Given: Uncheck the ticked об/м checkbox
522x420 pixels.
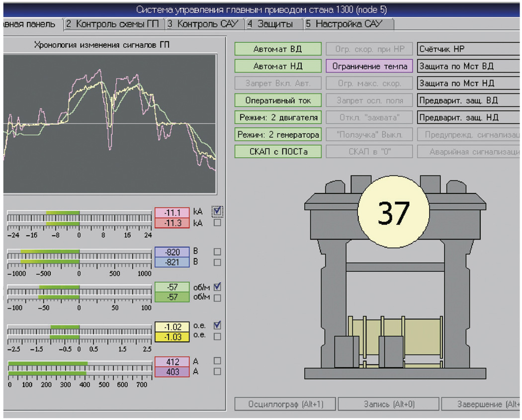Looking at the screenshot, I should click(217, 287).
